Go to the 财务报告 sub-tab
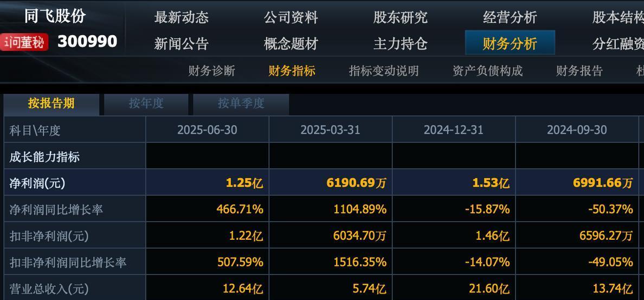644x300 pixels. [x=579, y=71]
